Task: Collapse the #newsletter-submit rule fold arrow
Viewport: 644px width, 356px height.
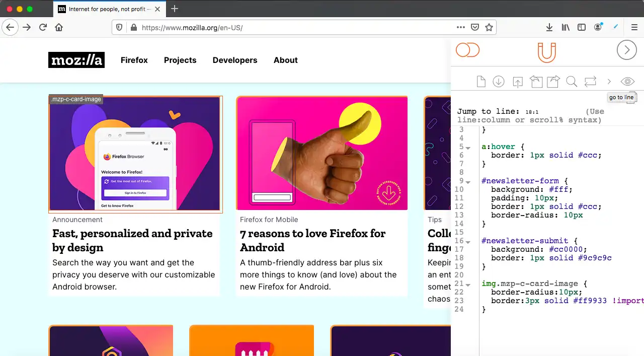Action: 468,242
